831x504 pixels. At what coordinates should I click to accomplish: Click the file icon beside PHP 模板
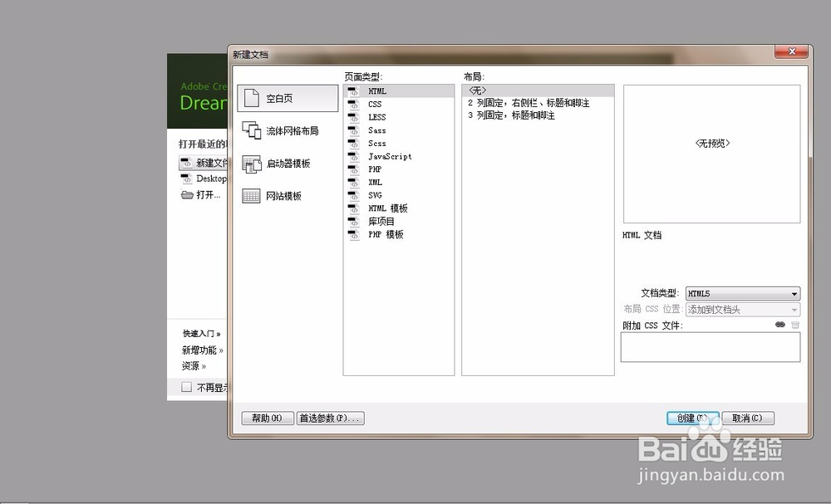point(354,234)
